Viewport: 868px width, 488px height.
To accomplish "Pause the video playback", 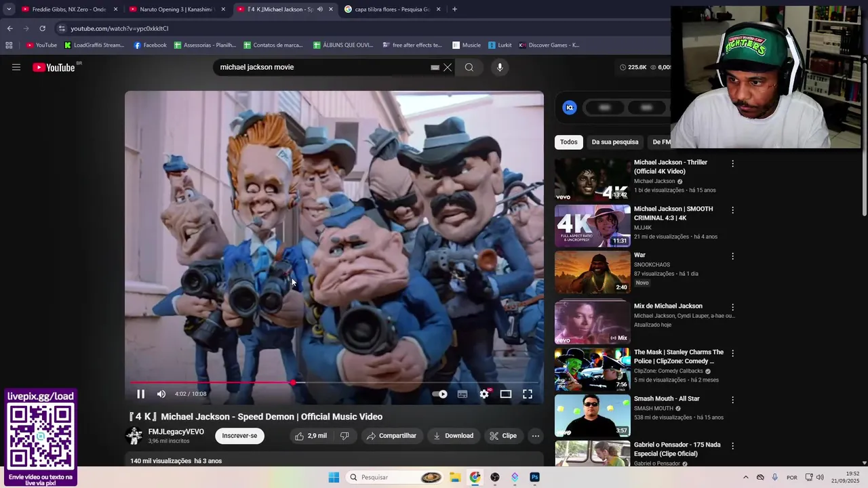I will pyautogui.click(x=140, y=394).
